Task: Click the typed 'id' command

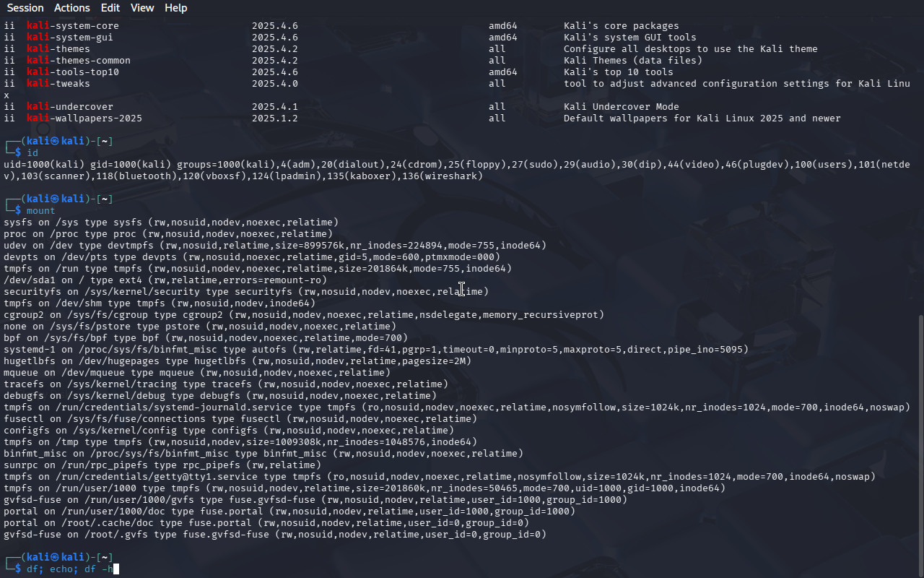Action: (x=32, y=153)
